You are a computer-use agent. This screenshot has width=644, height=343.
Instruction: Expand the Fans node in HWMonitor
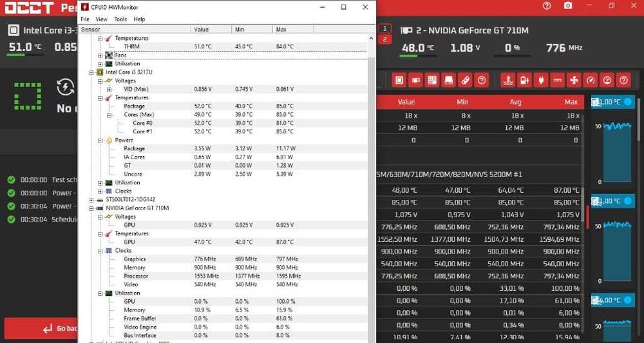pyautogui.click(x=100, y=55)
